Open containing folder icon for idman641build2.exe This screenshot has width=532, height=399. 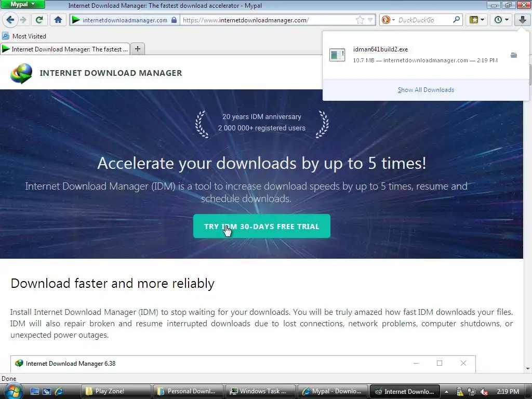coord(514,55)
